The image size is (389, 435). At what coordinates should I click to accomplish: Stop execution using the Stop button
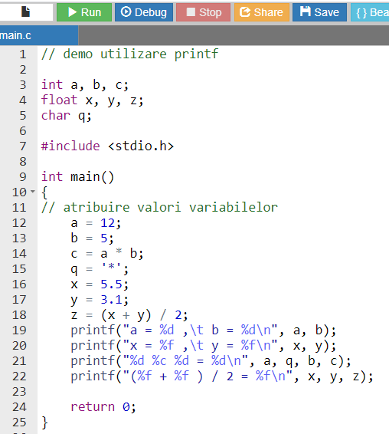[x=203, y=12]
